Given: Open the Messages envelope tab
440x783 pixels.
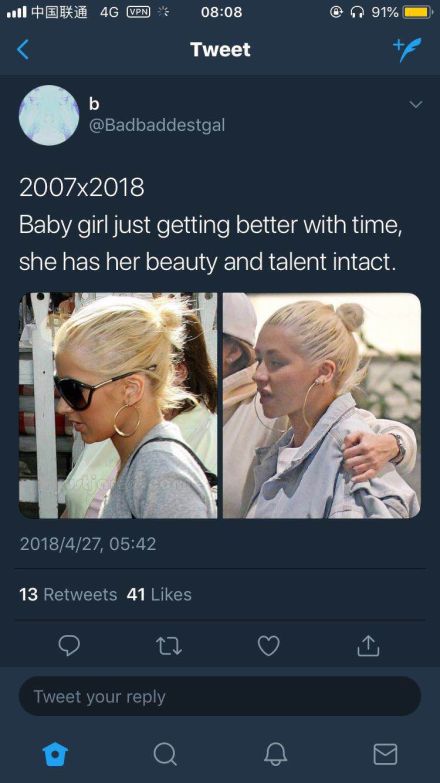Looking at the screenshot, I should tap(385, 754).
